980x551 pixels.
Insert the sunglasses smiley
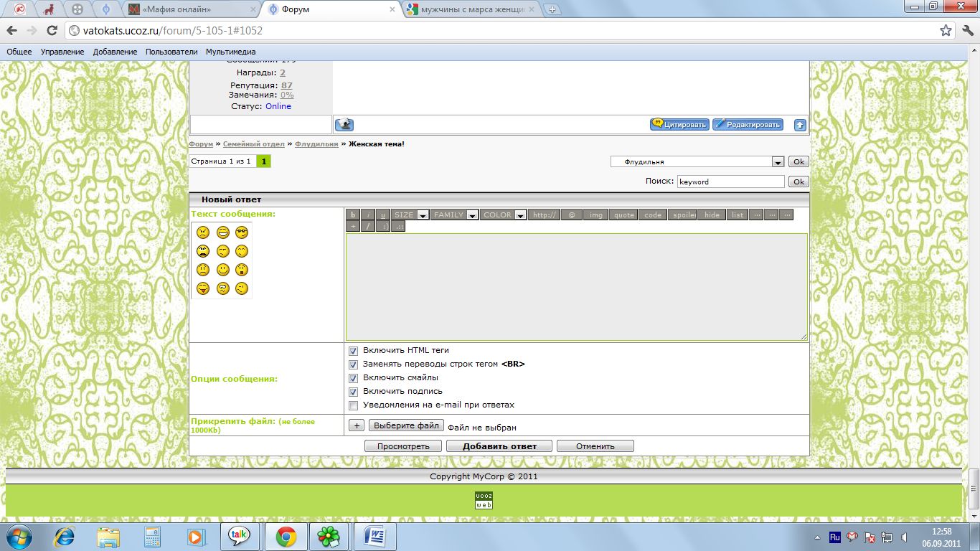point(242,232)
